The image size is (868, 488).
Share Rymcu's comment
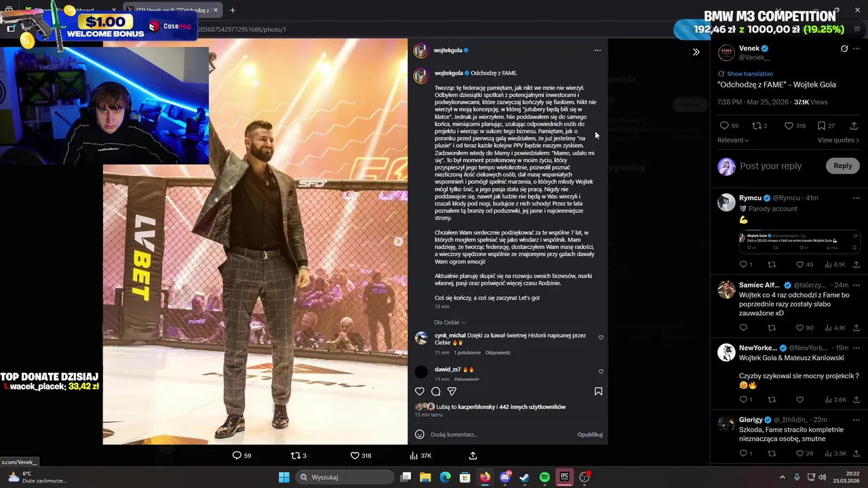tap(856, 264)
